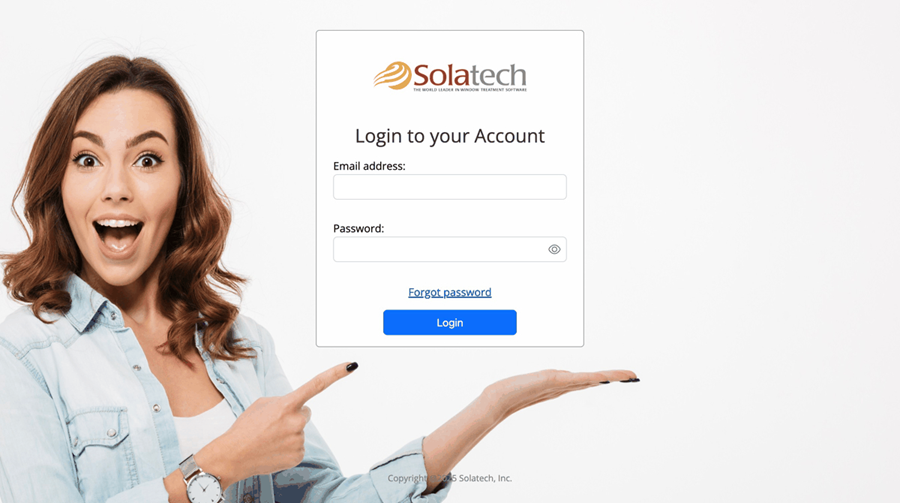Screen dimensions: 900x503
Task: Click the Solatech orange swirl logo icon
Action: click(393, 76)
